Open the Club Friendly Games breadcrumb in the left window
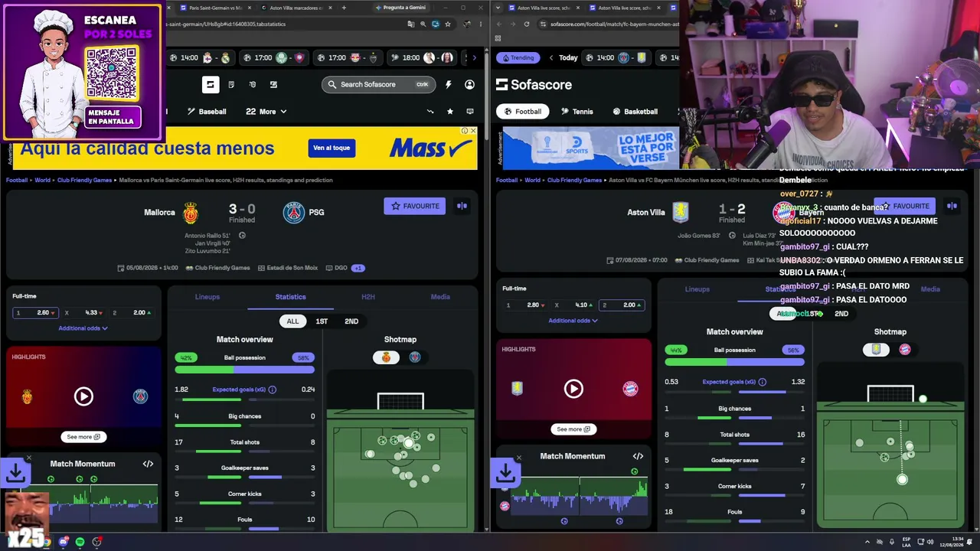This screenshot has width=980, height=551. pyautogui.click(x=84, y=181)
